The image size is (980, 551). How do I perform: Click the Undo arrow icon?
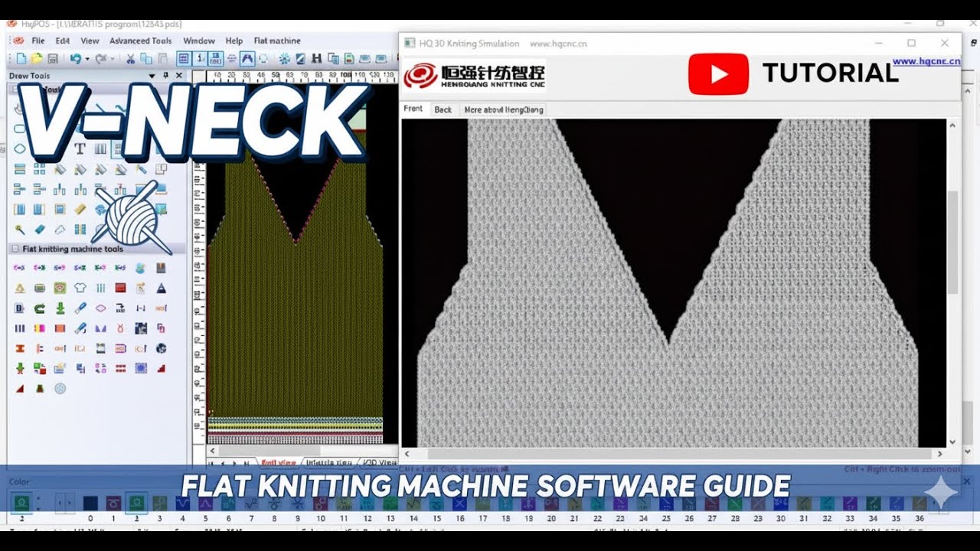tap(76, 59)
